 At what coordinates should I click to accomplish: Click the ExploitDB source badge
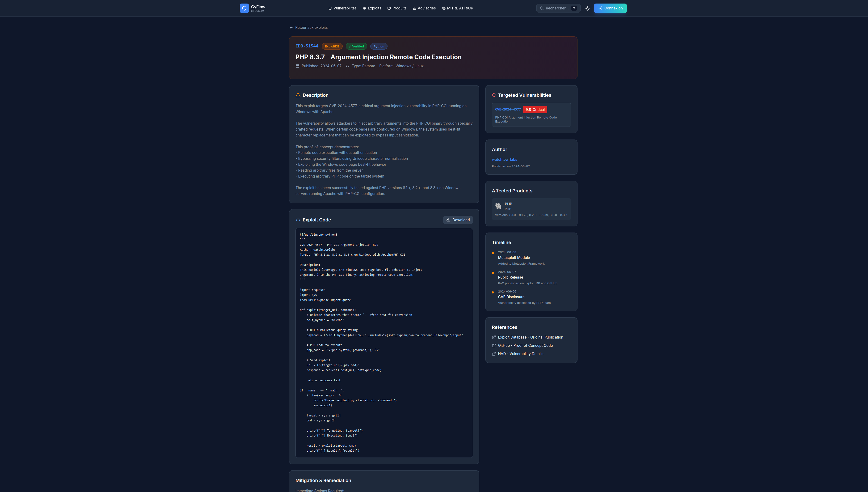(x=332, y=47)
